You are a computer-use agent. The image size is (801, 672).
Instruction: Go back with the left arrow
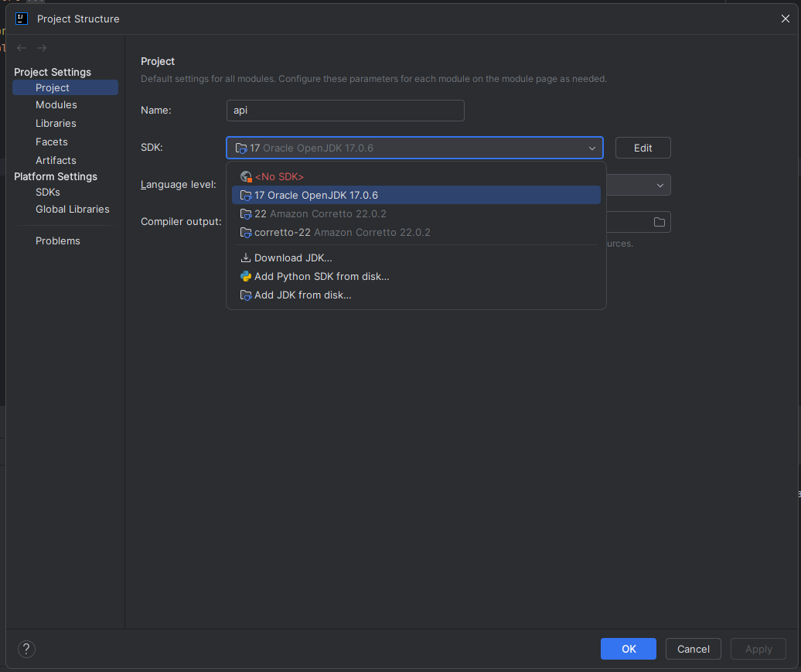click(22, 48)
